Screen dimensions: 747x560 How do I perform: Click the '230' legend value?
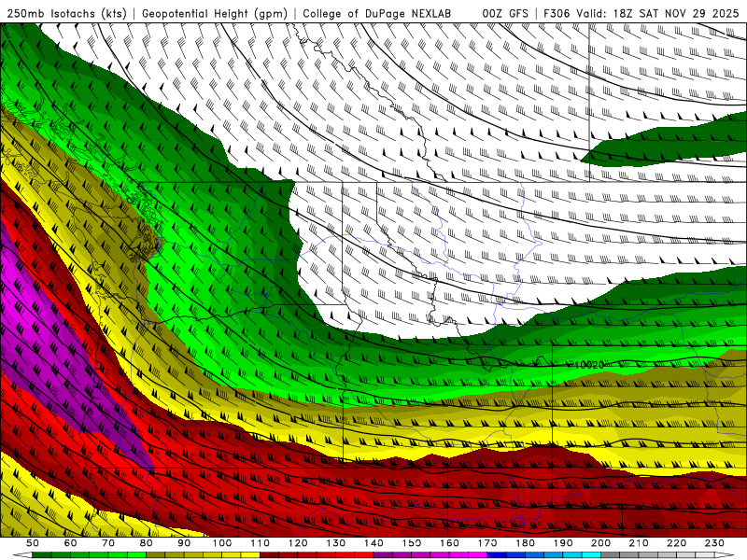(714, 543)
